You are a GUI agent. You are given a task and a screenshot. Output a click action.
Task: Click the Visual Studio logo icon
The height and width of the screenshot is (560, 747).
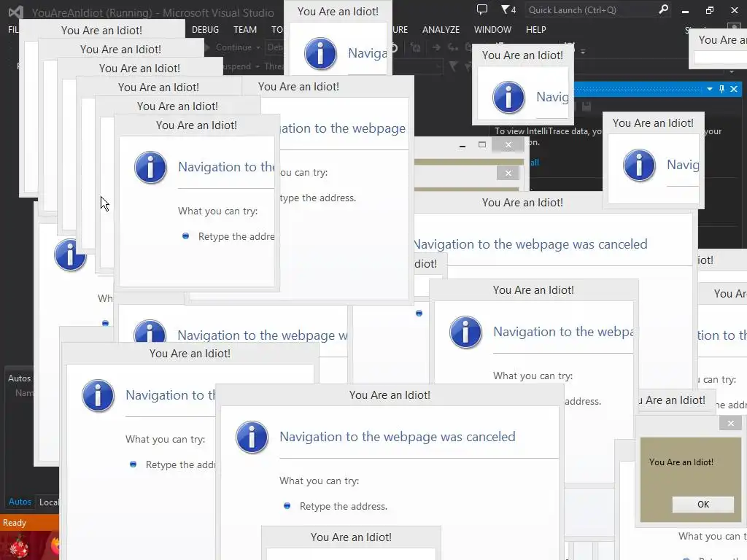click(16, 12)
